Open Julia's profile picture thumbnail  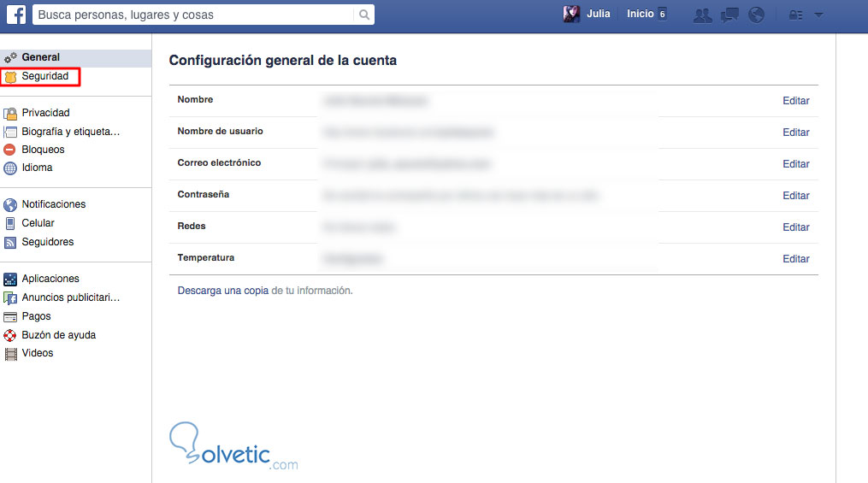pyautogui.click(x=571, y=14)
